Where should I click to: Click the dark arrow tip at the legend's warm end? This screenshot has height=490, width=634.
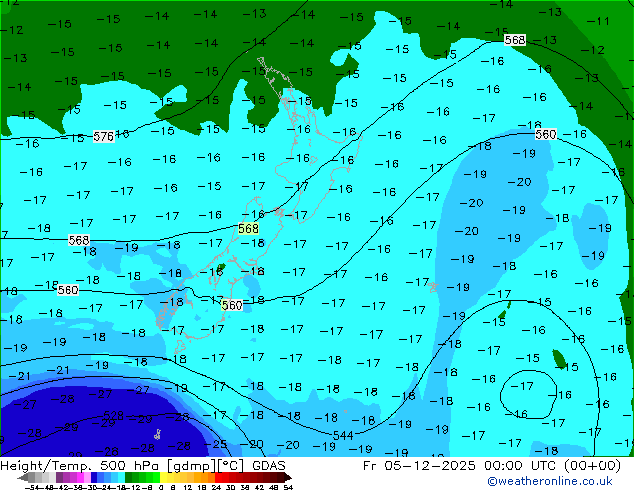coord(287,478)
